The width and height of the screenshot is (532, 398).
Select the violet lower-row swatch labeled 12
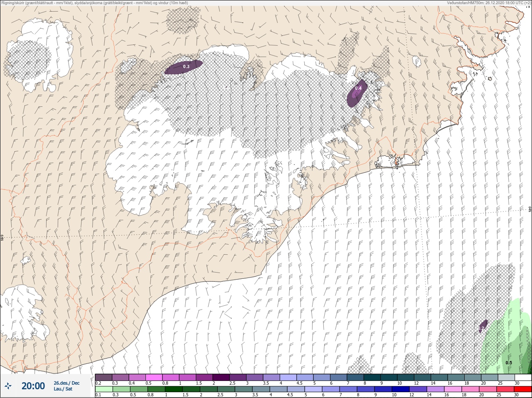[418, 389]
